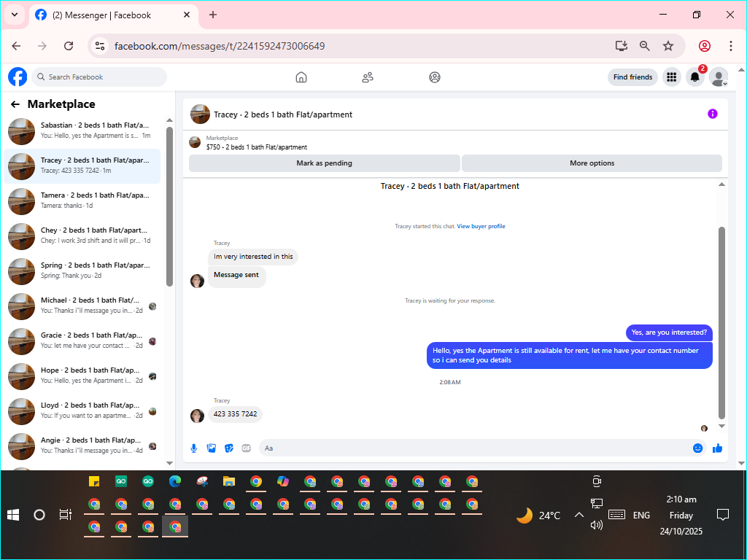Open the 24°C weather widget

pyautogui.click(x=539, y=516)
